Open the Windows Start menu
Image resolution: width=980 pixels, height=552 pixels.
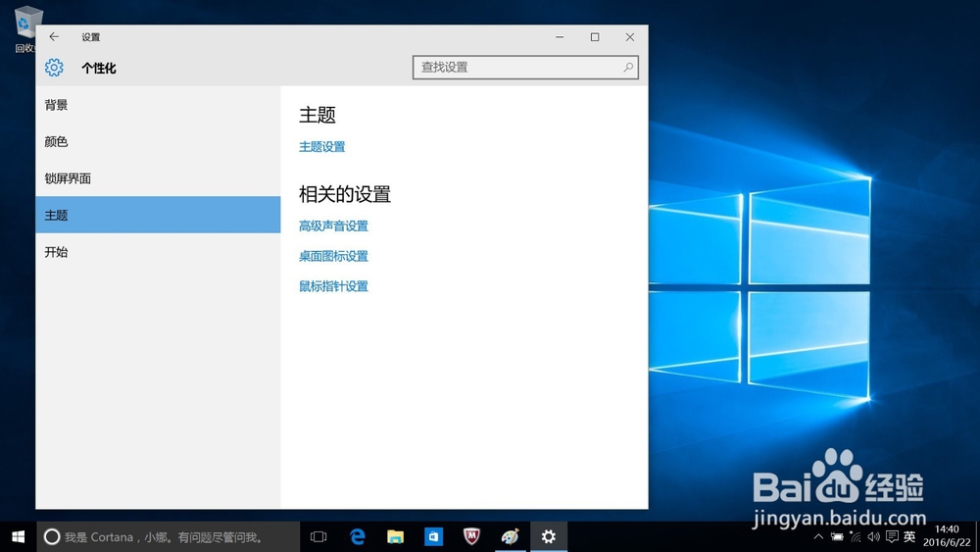[18, 537]
